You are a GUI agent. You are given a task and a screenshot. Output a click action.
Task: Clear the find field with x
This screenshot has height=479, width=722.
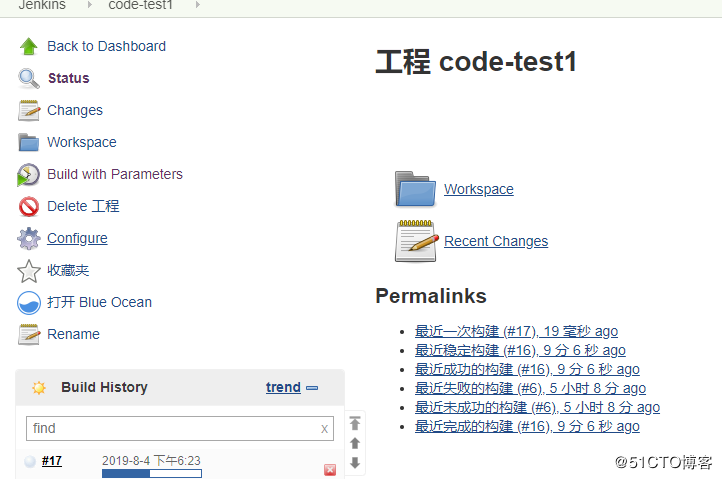pos(324,429)
